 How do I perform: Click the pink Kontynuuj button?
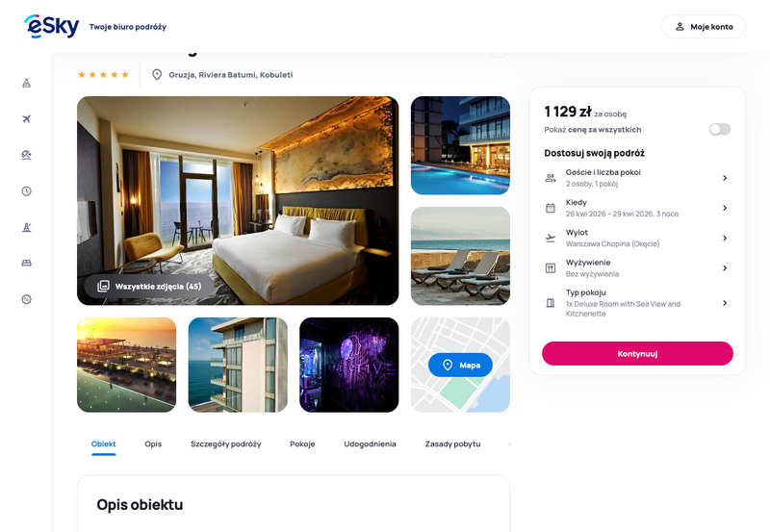tap(637, 353)
